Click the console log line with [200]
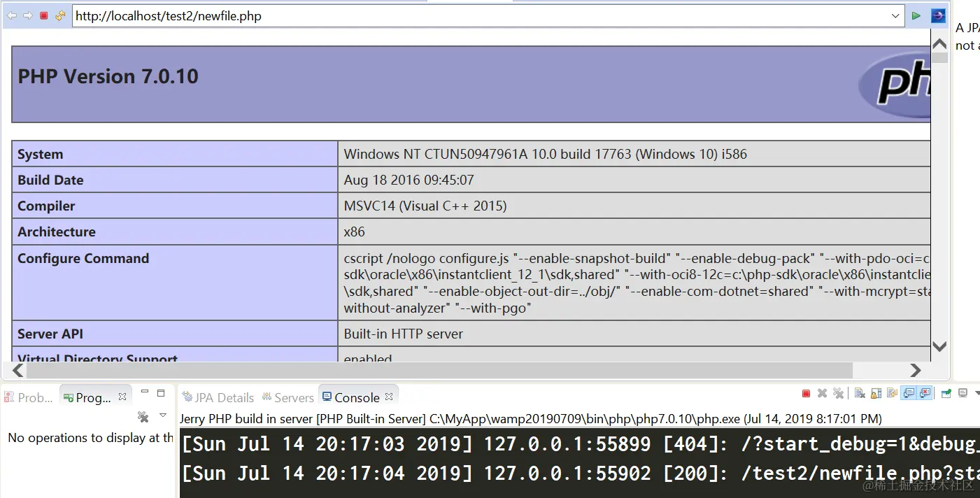Viewport: 980px width, 498px height. coord(580,474)
